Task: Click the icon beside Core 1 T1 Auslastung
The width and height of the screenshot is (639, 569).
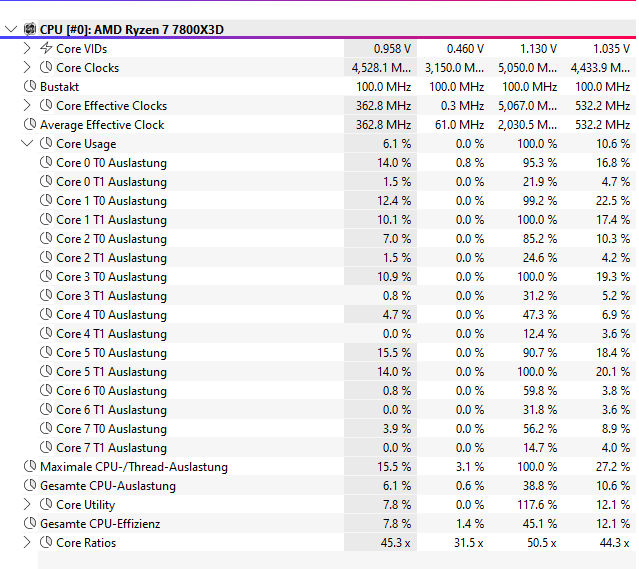Action: click(x=46, y=219)
